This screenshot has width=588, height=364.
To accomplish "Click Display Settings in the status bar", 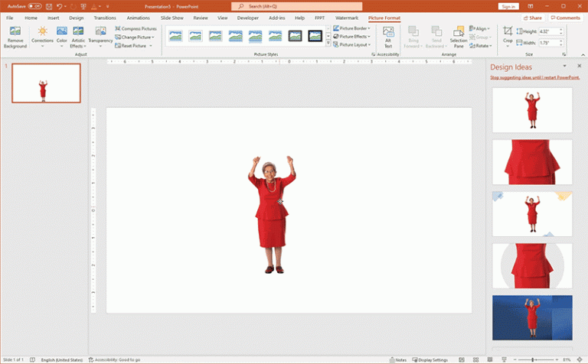I will point(430,360).
